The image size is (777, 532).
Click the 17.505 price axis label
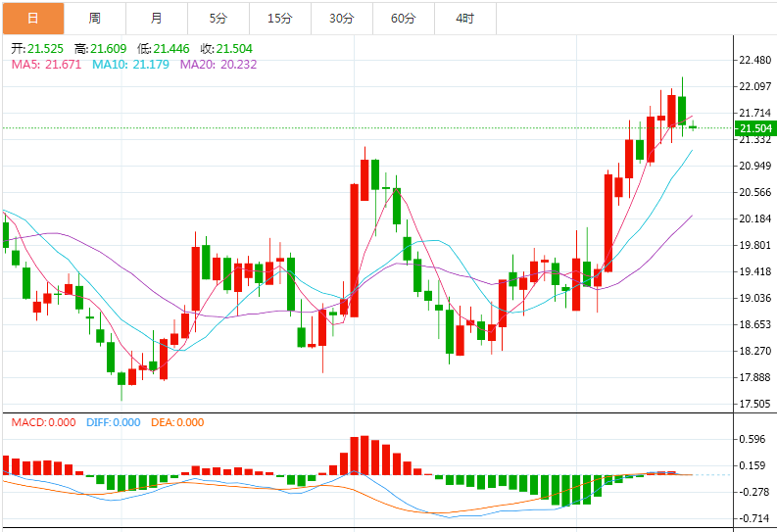pyautogui.click(x=755, y=404)
